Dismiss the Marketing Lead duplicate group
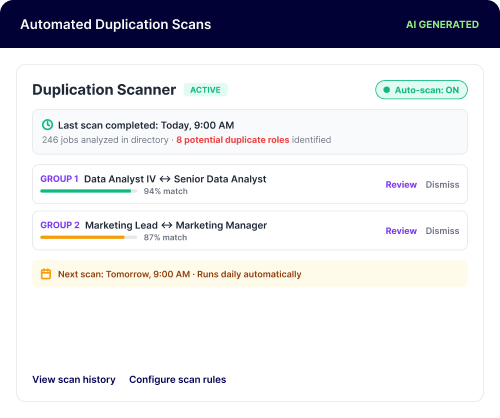Viewport: 500px width, 418px height. coord(442,231)
